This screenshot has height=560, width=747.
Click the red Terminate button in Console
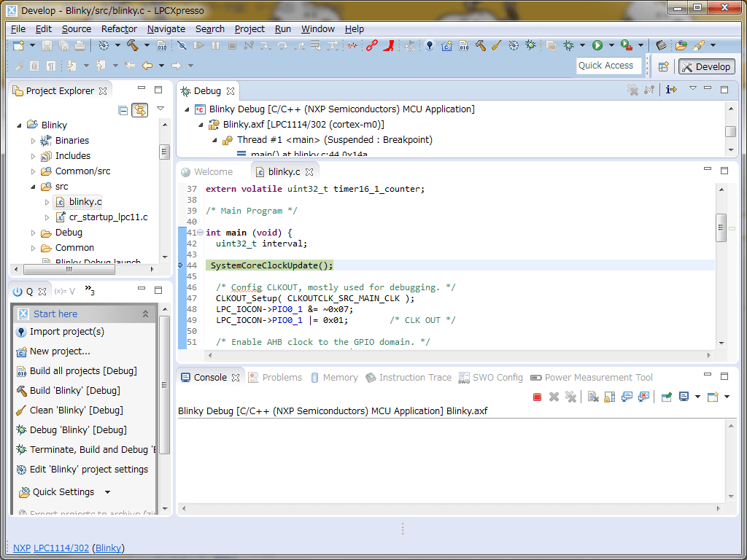[x=538, y=397]
